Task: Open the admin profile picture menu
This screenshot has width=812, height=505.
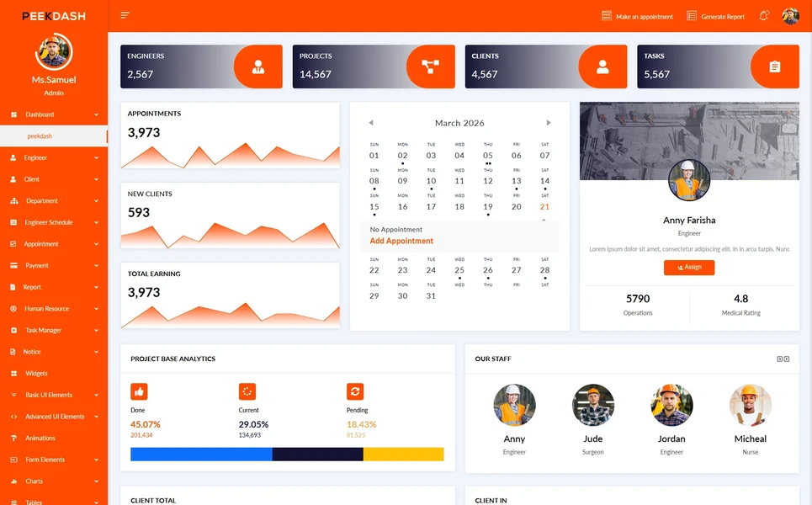Action: (x=789, y=15)
